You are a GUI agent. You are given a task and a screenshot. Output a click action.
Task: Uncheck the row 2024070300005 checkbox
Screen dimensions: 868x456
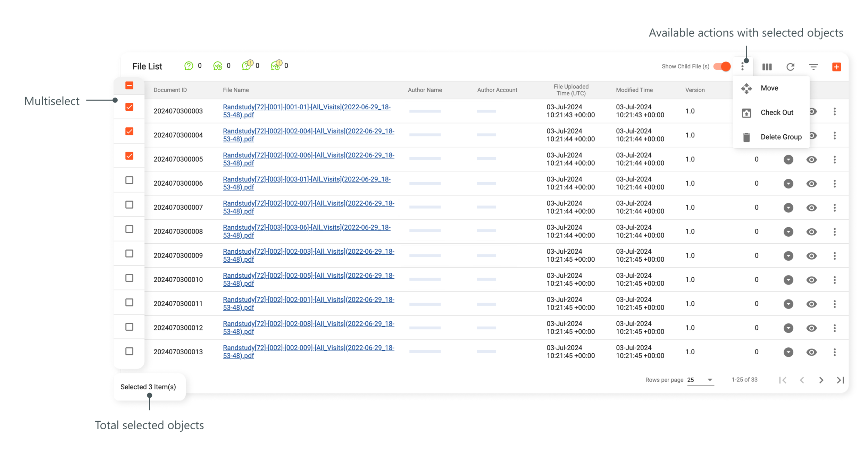[x=129, y=156]
